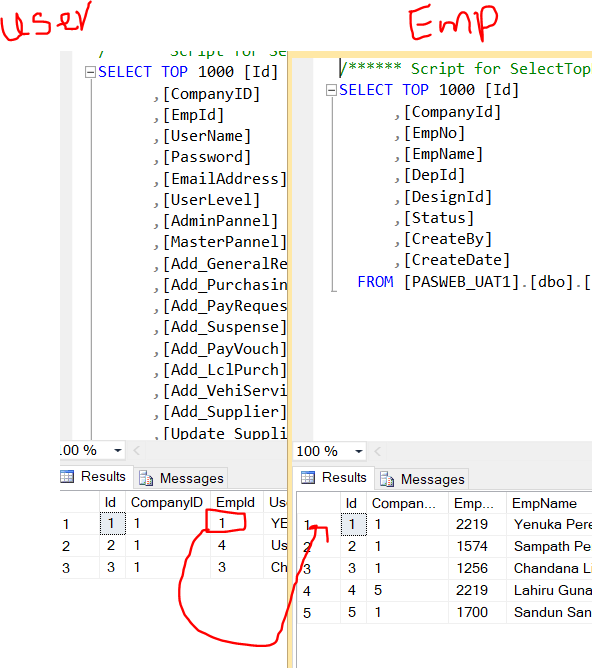Collapse the User query SELECT block
The image size is (592, 668).
[90, 72]
